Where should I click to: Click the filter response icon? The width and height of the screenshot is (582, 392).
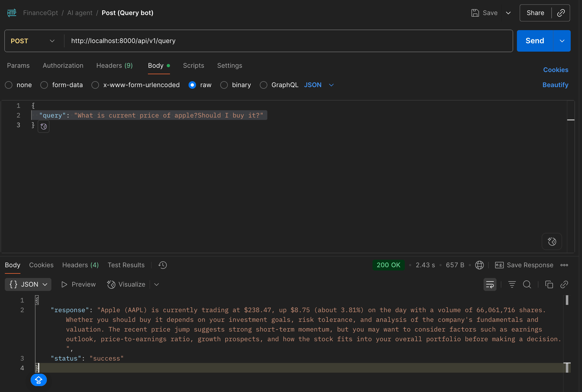[x=512, y=284]
